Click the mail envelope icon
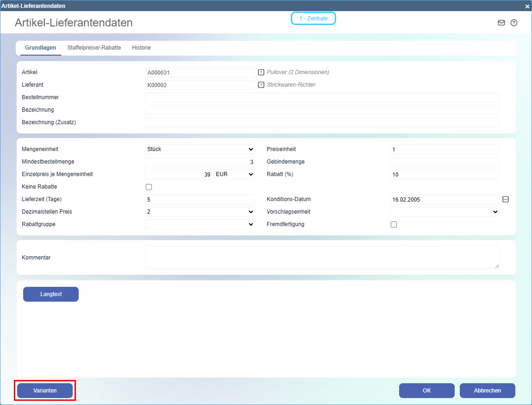The height and width of the screenshot is (405, 532). pos(501,23)
